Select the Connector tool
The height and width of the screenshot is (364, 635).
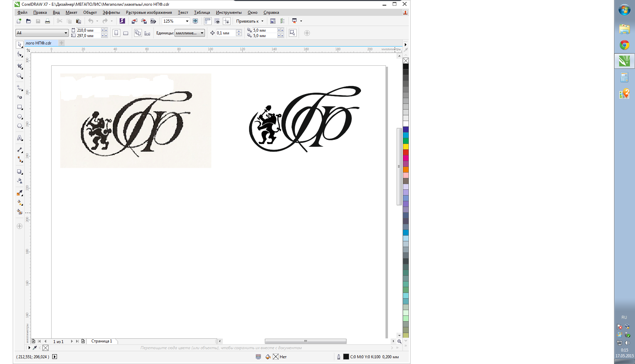(x=20, y=159)
